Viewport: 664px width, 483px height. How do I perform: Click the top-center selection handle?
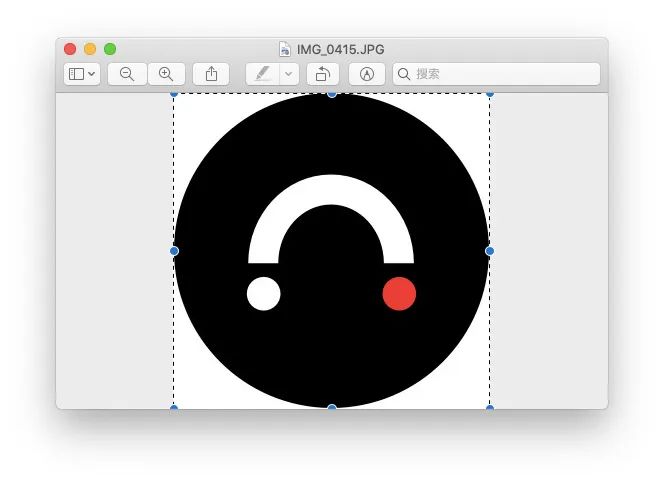click(x=332, y=94)
